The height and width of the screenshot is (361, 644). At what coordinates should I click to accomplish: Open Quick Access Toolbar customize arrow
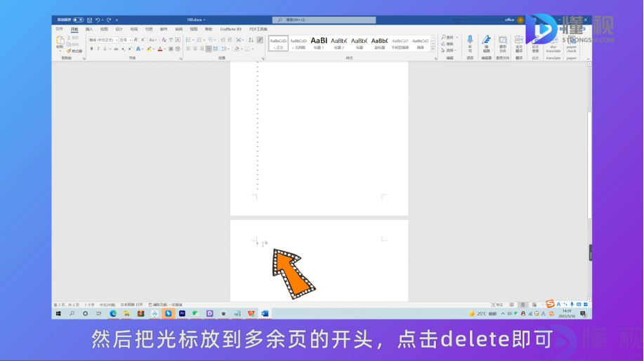click(x=117, y=20)
